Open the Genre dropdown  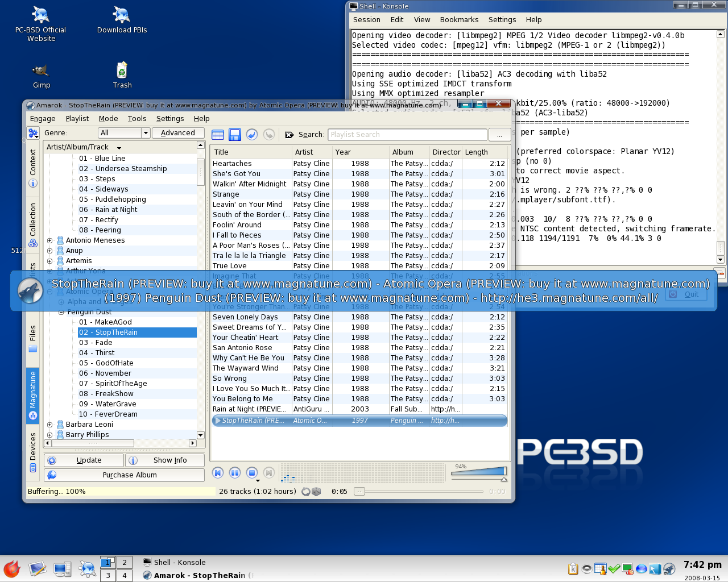(124, 133)
